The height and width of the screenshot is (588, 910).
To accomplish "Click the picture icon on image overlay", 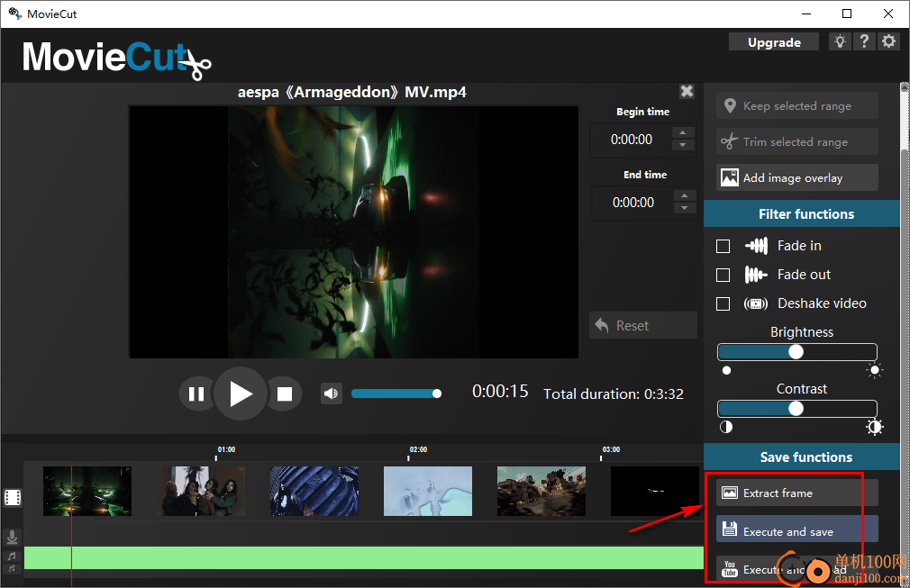I will (730, 177).
